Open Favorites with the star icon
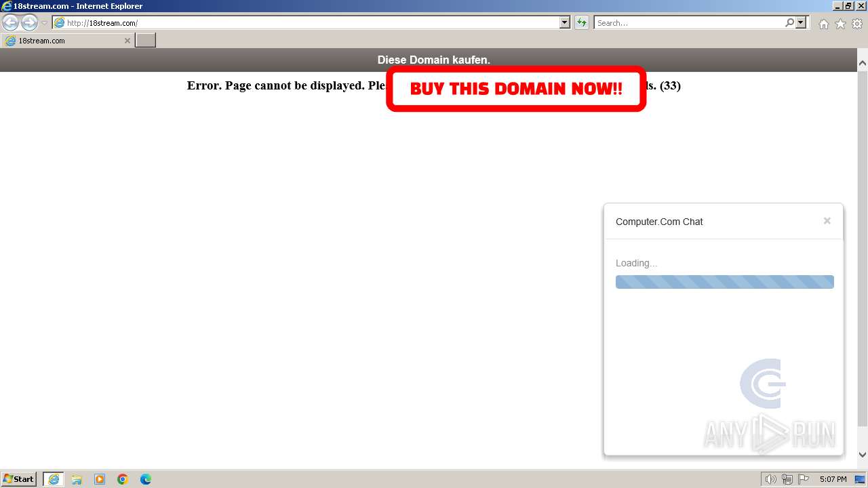This screenshot has height=488, width=868. [x=840, y=24]
